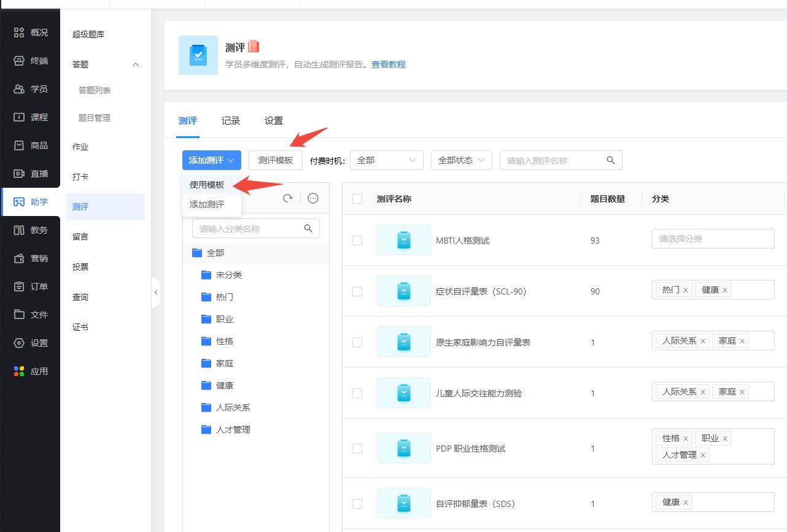Click the refresh icon in category panel

coord(287,198)
